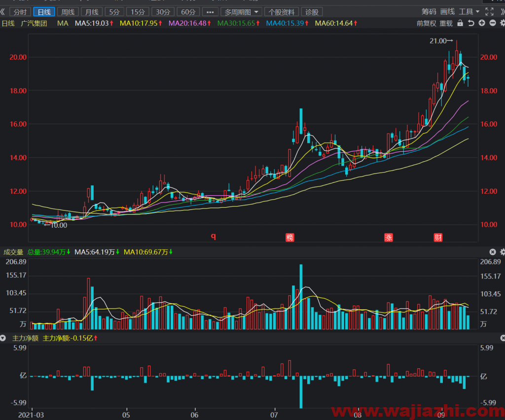Close the 主力净额 indicator panel
The image size is (505, 420).
coord(503,338)
